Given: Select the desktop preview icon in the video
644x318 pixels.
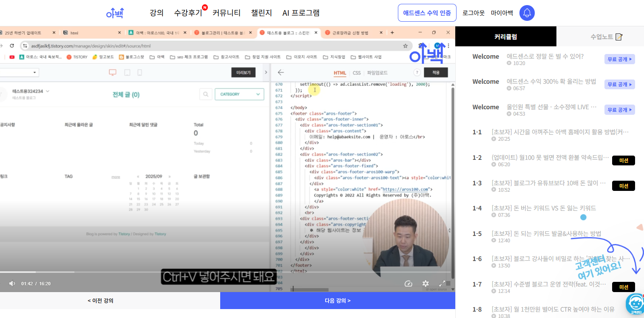Looking at the screenshot, I should (113, 73).
